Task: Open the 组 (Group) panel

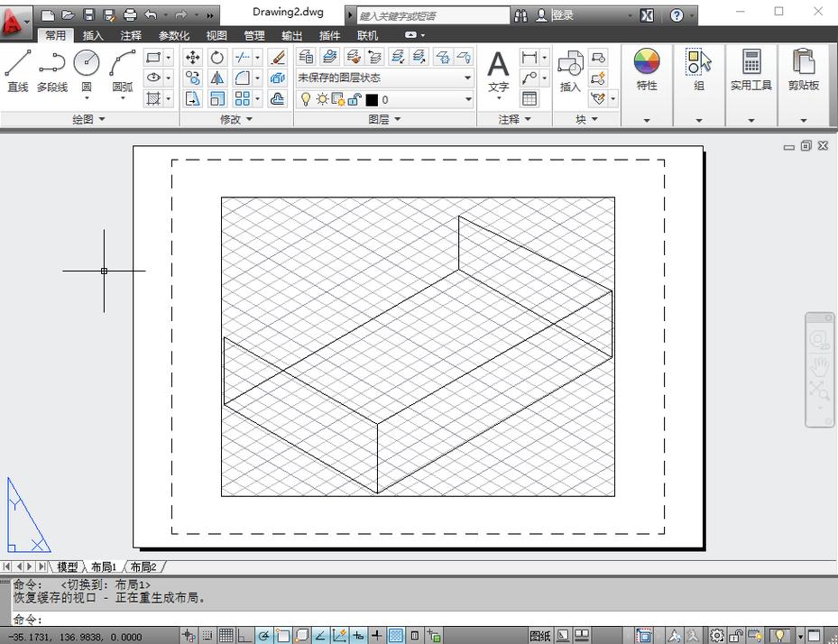Action: (699, 69)
